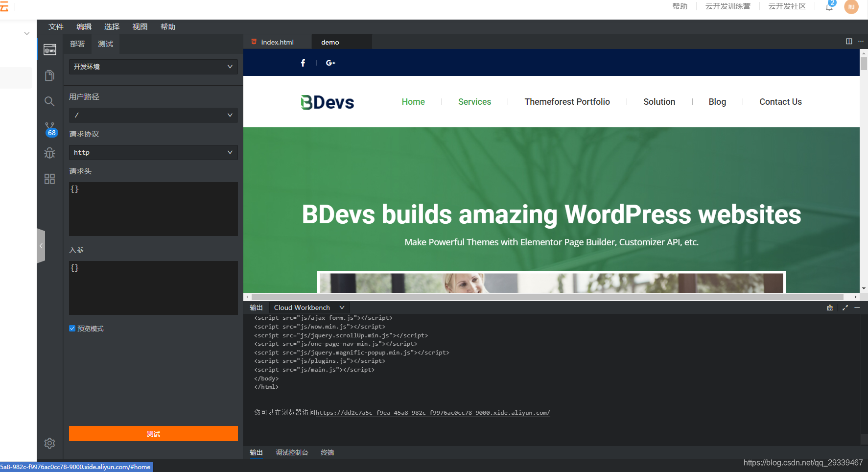Switch to the 终端 tab
This screenshot has width=868, height=472.
pos(328,452)
